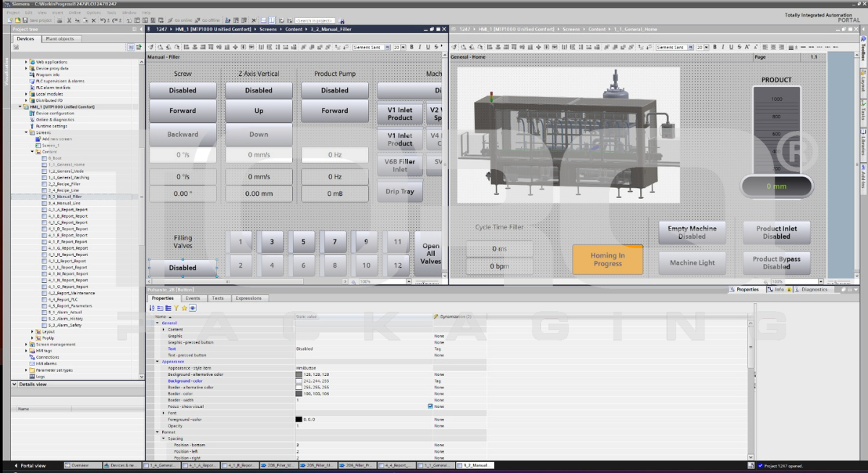Screen dimensions: 868x473
Task: Click the search binoculars icon beside project search
Action: pos(342,20)
